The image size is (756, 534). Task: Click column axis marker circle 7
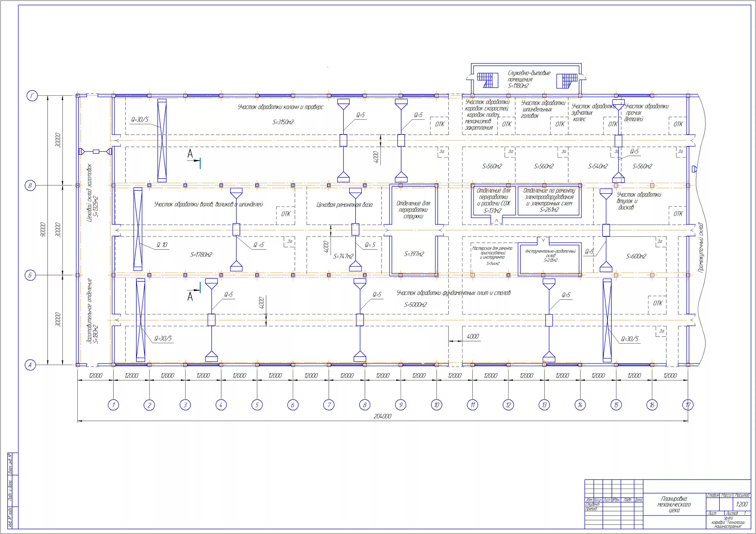pos(329,405)
